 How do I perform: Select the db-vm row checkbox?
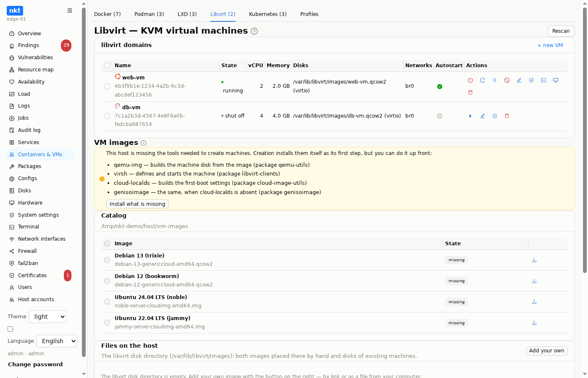click(x=107, y=116)
